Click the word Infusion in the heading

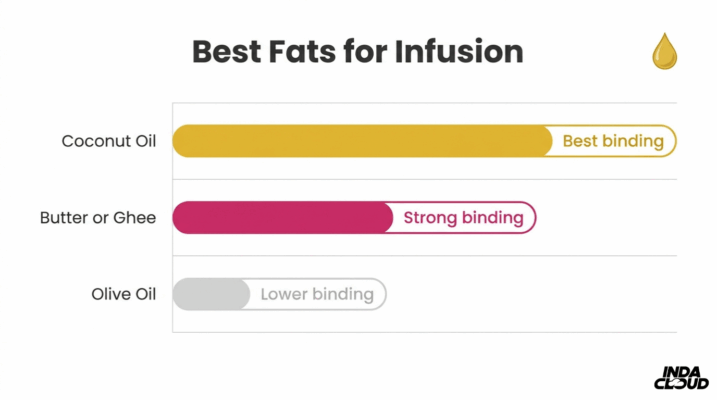click(459, 51)
